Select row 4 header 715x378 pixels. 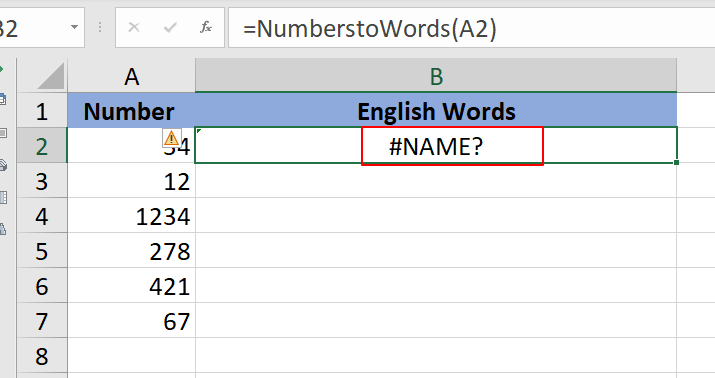click(42, 216)
